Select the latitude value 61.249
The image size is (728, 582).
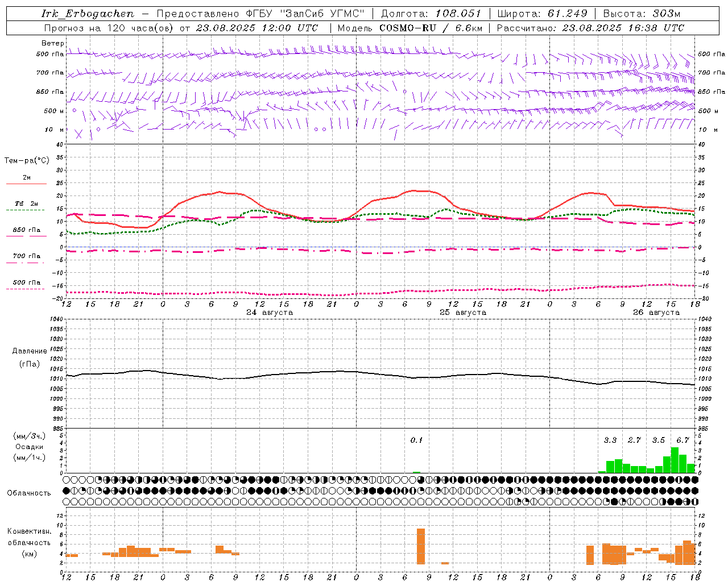(567, 14)
